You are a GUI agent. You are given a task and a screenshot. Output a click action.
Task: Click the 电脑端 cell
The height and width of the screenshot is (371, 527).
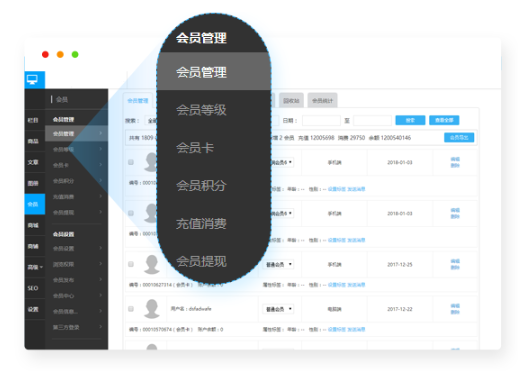tap(334, 309)
